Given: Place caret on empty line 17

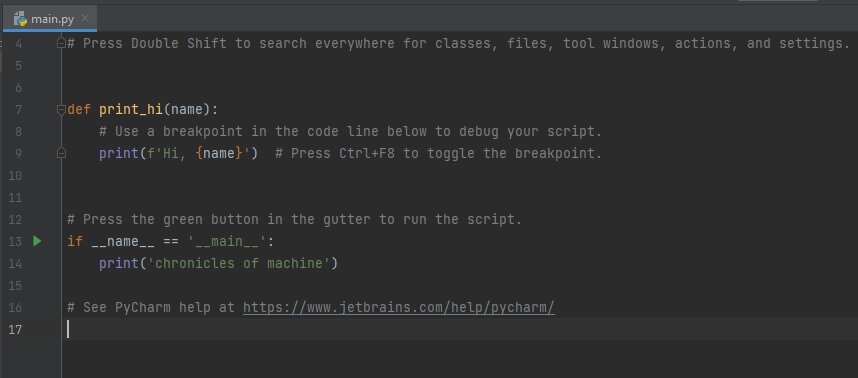Looking at the screenshot, I should pyautogui.click(x=460, y=329).
